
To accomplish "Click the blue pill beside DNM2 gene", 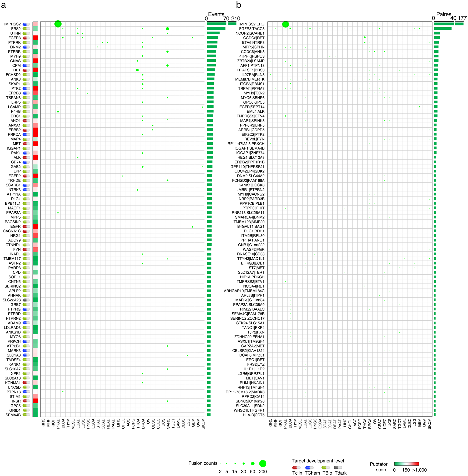I will (x=26, y=47).
